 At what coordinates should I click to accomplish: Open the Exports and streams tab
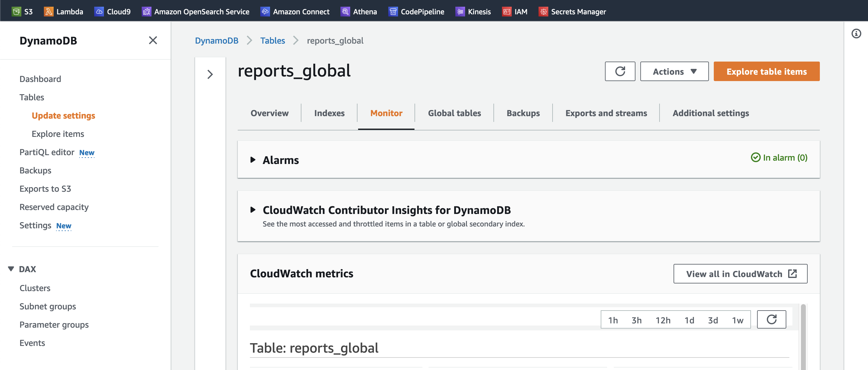pyautogui.click(x=606, y=113)
